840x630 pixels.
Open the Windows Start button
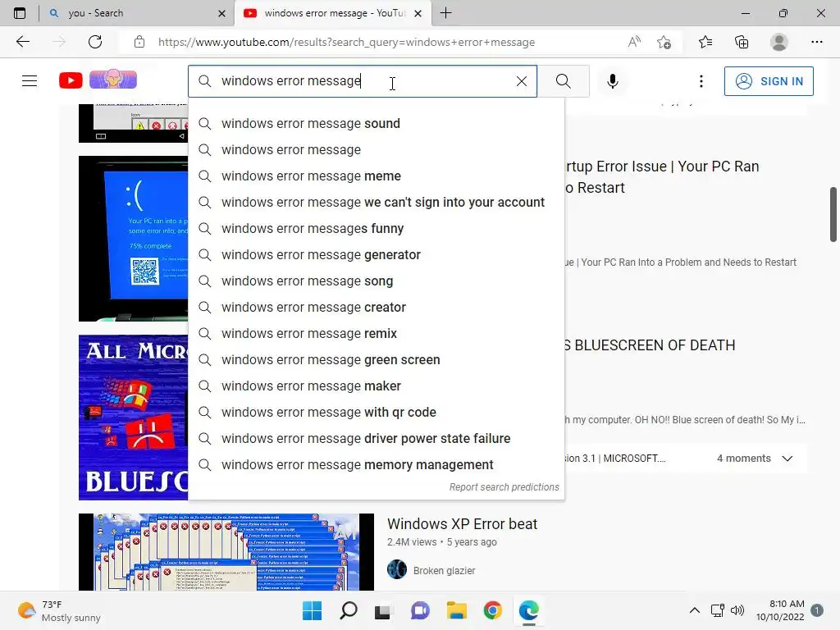[x=312, y=610]
